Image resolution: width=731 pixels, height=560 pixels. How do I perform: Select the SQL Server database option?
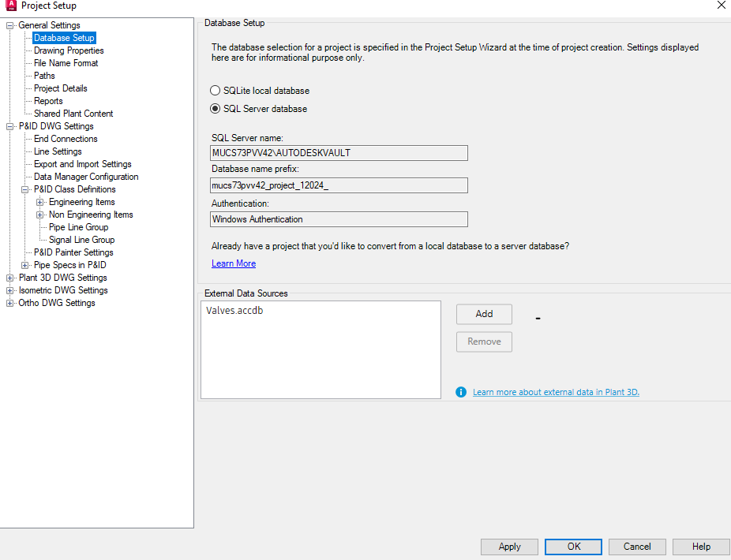[215, 108]
